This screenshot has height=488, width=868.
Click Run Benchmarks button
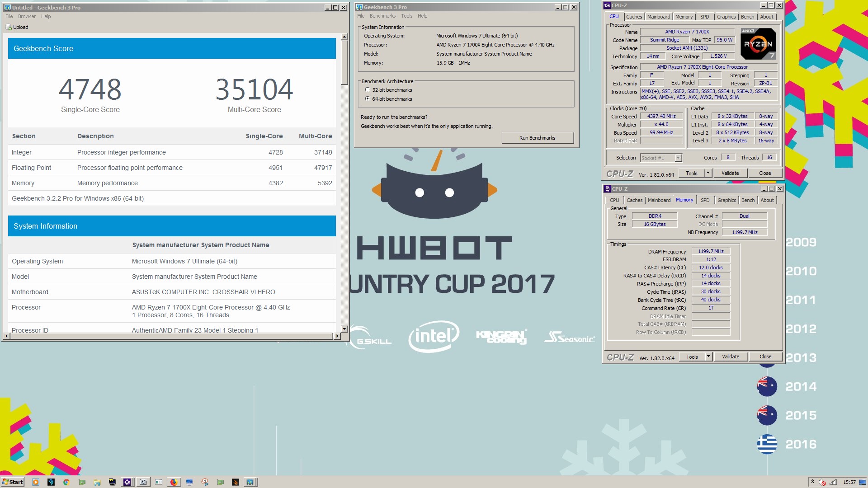(538, 138)
